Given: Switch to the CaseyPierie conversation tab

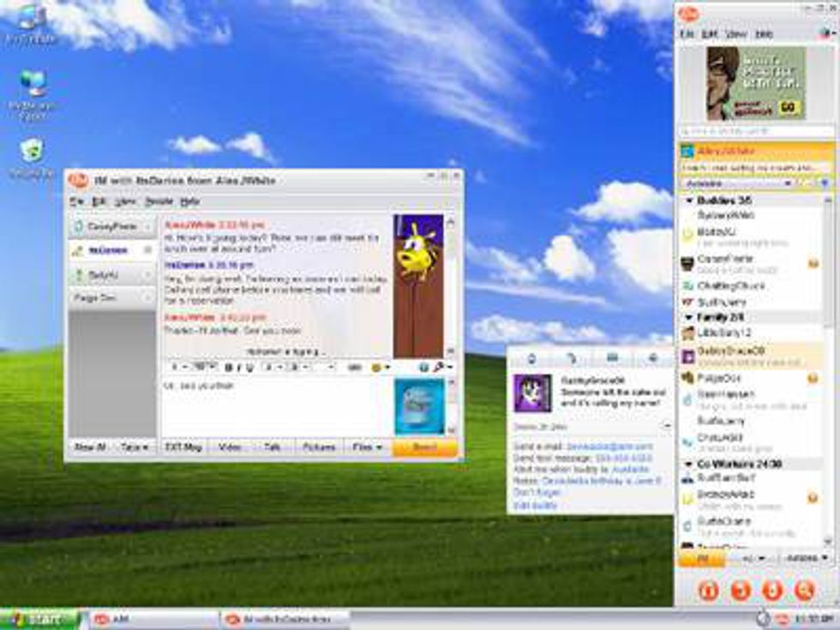Looking at the screenshot, I should (111, 227).
